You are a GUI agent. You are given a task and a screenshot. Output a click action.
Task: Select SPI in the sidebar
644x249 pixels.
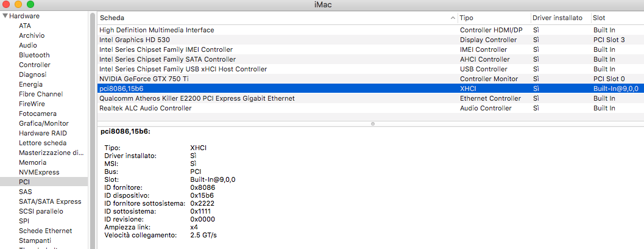click(x=24, y=221)
